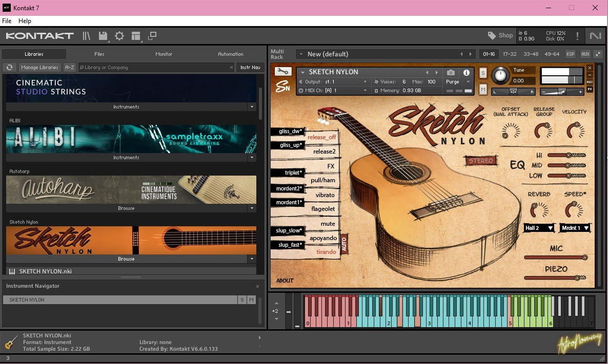Click the instrument info icon
This screenshot has height=364, width=608.
click(467, 73)
